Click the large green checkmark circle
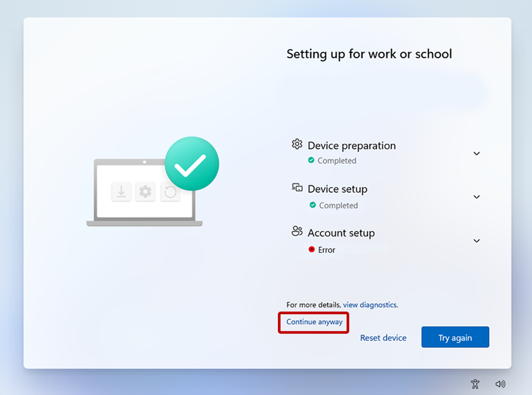Viewport: 532px width, 395px height. tap(191, 164)
